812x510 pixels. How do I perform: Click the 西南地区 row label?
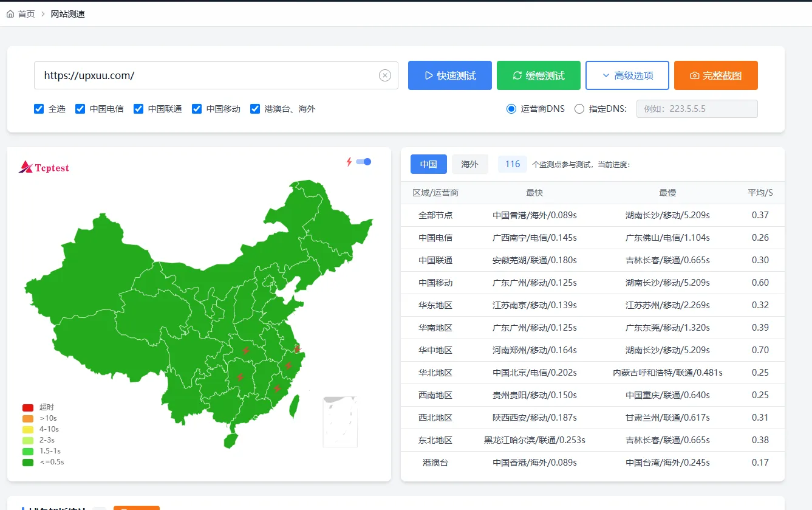coord(435,395)
